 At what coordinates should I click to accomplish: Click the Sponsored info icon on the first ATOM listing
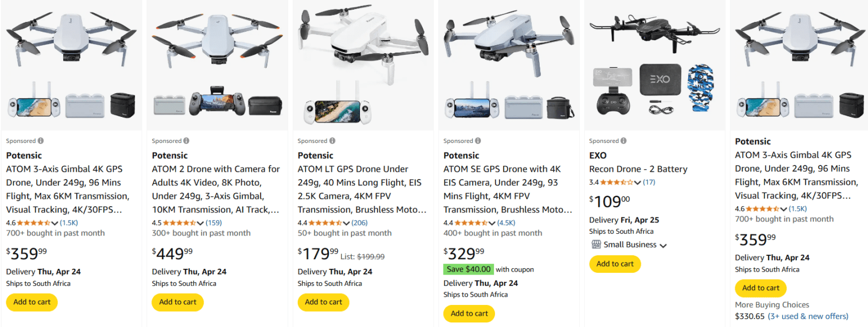click(41, 141)
